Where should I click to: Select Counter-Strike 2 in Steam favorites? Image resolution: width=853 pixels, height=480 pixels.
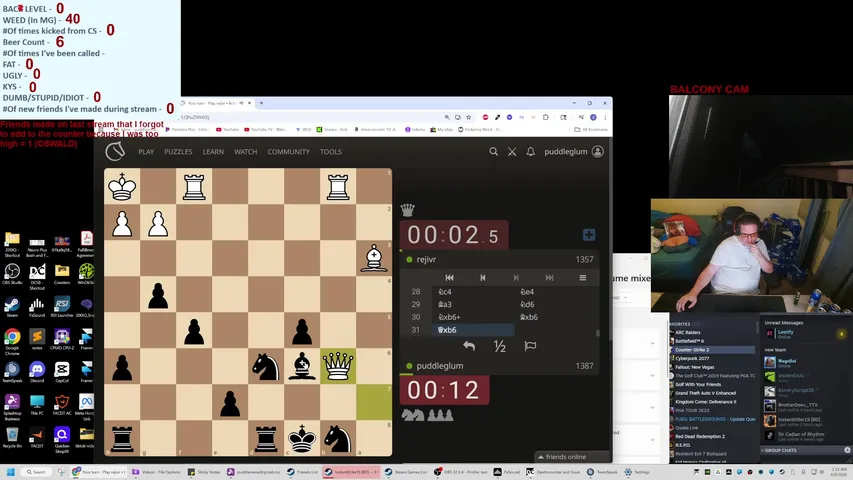click(713, 349)
